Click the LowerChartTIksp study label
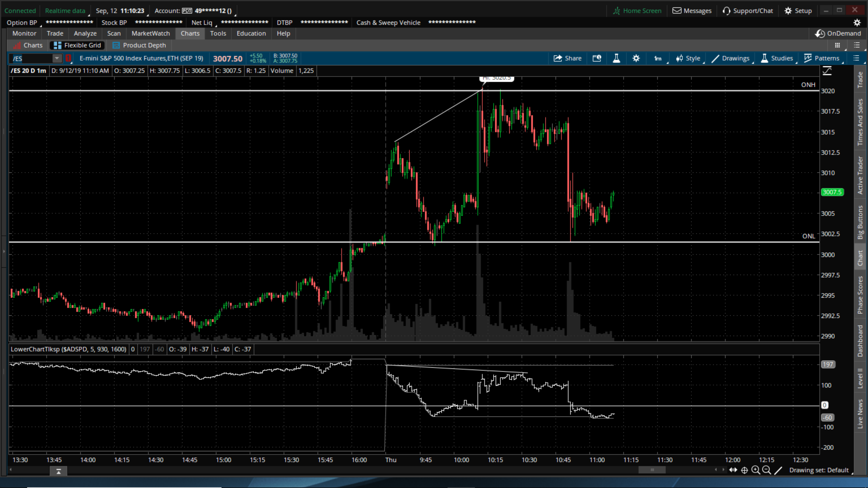Screen dimensions: 868x488 click(68, 349)
